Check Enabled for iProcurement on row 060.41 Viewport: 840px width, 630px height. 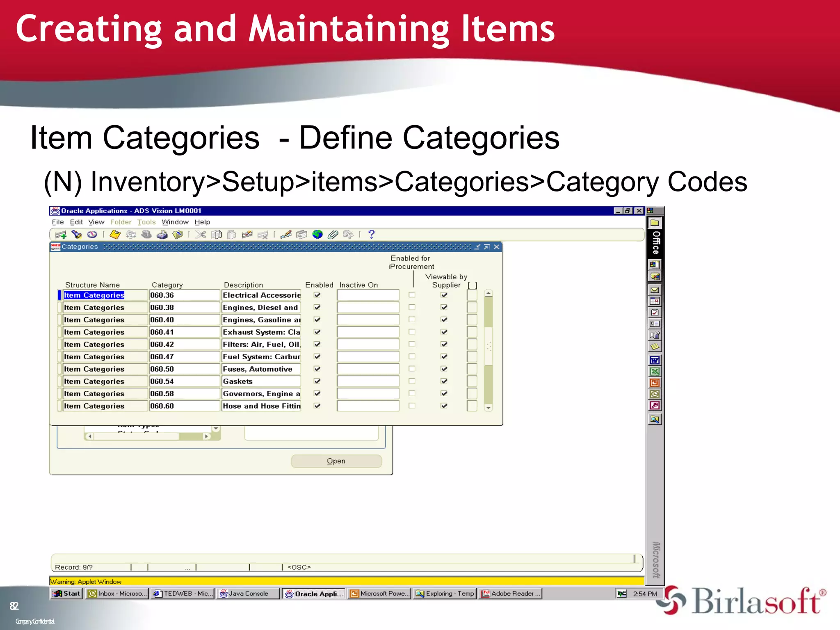[412, 332]
